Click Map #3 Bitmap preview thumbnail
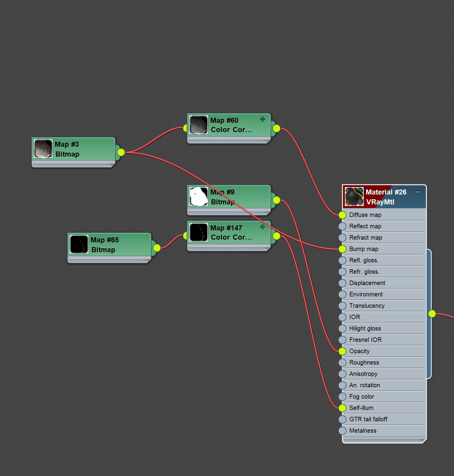Screen dimensions: 454x476 coord(43,149)
